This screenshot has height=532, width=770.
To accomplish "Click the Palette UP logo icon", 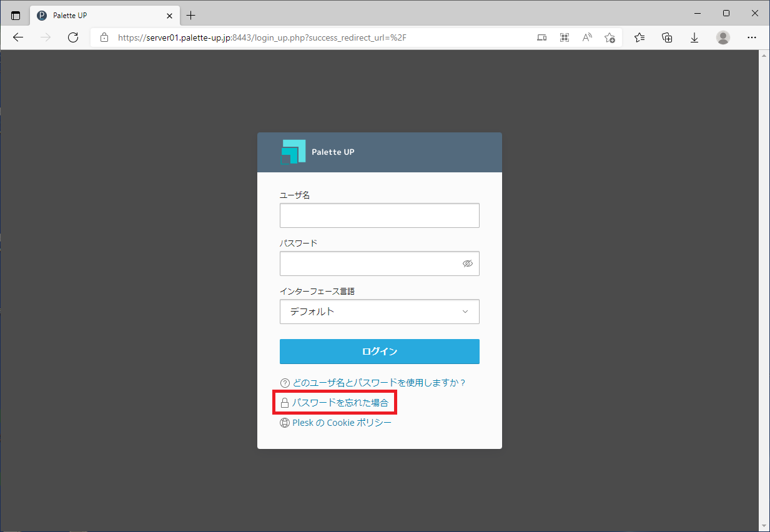I will coord(293,152).
